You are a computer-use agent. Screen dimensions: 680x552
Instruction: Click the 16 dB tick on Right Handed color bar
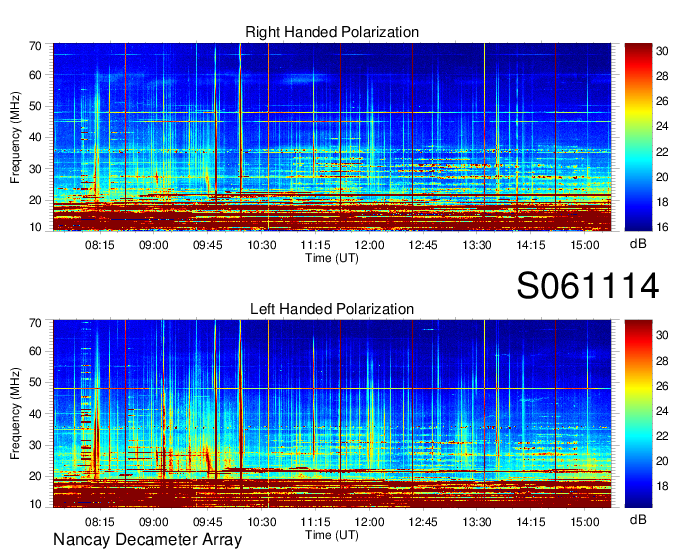point(662,227)
